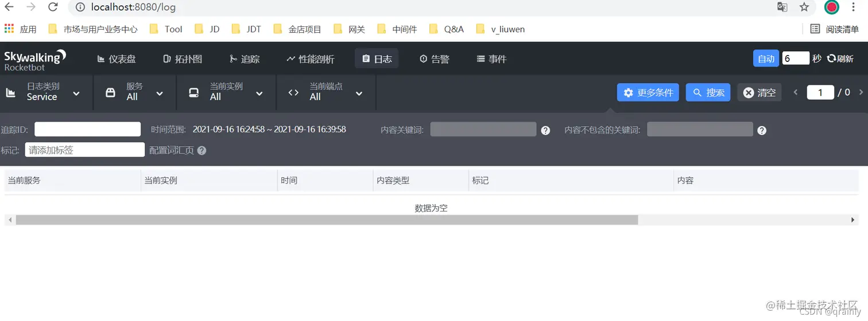
Task: Click the refresh seconds input field
Action: coord(796,58)
